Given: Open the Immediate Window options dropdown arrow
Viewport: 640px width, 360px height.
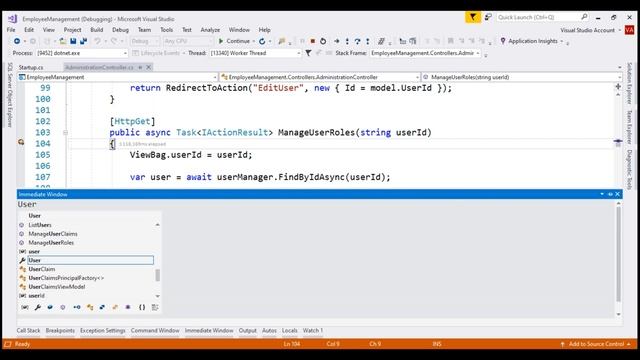Looking at the screenshot, I should [602, 194].
